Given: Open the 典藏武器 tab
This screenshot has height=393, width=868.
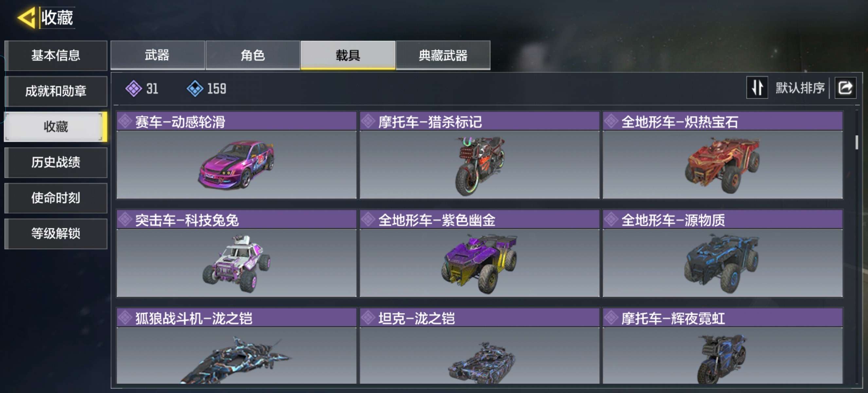Looking at the screenshot, I should 443,55.
